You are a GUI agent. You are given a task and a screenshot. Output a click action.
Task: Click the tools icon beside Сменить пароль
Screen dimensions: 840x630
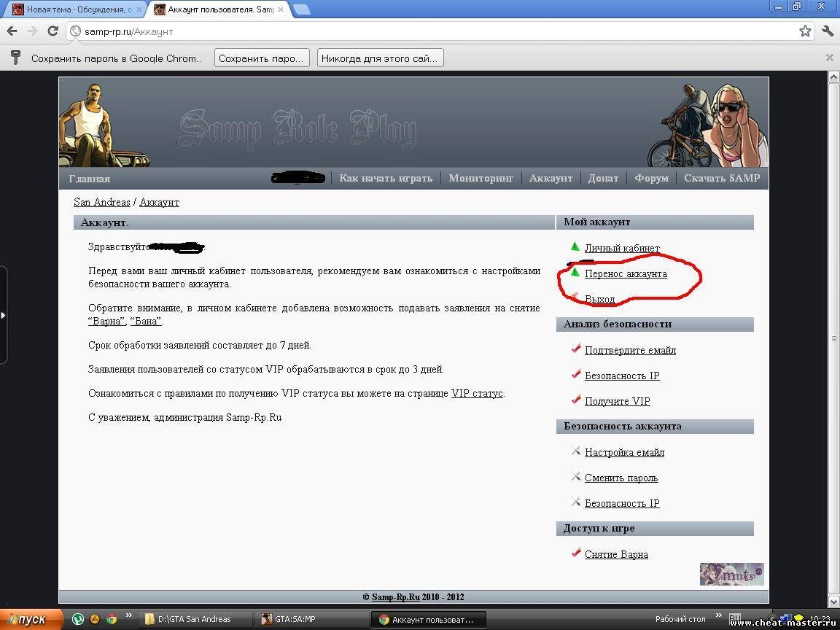tap(576, 476)
